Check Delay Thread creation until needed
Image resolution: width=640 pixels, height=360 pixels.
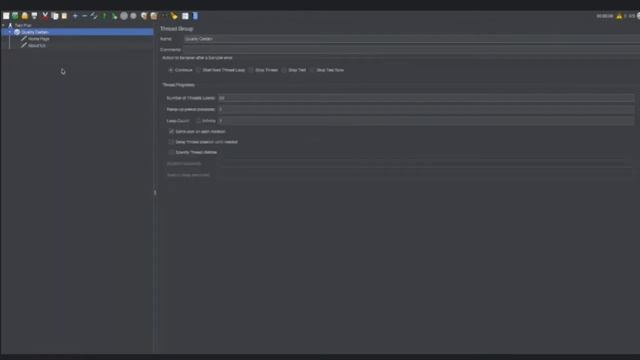pyautogui.click(x=171, y=142)
